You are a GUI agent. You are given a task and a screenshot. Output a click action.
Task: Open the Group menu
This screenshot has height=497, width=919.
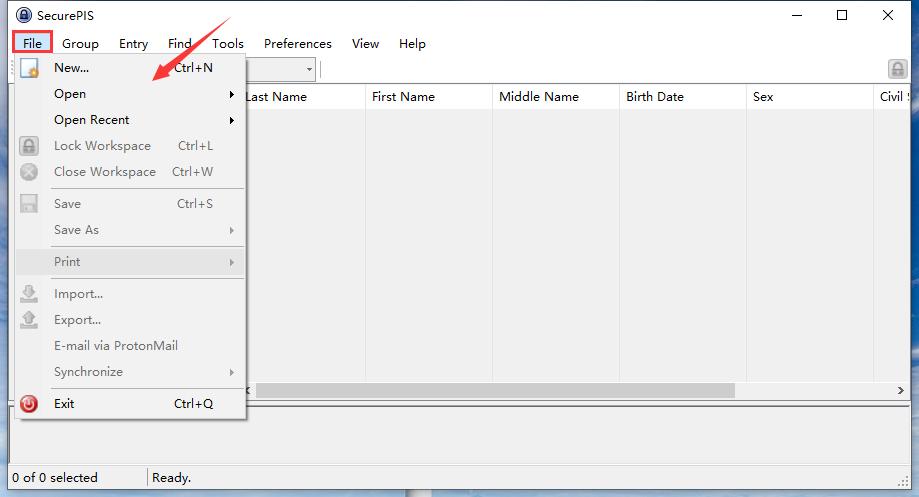click(80, 44)
